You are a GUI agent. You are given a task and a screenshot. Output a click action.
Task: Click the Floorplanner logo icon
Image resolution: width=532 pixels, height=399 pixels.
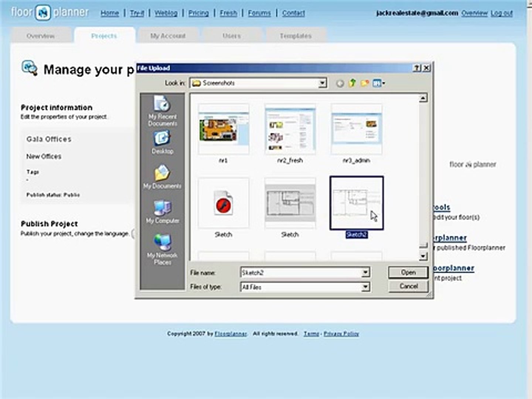click(43, 13)
